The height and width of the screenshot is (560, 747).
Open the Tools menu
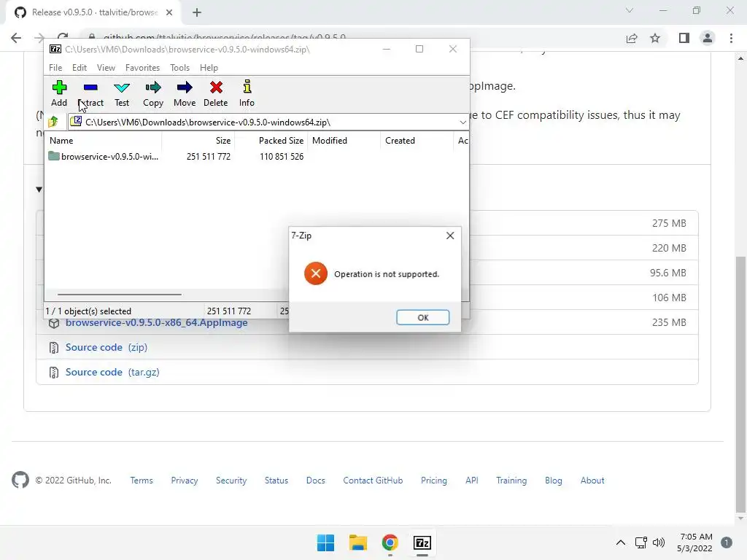(179, 68)
